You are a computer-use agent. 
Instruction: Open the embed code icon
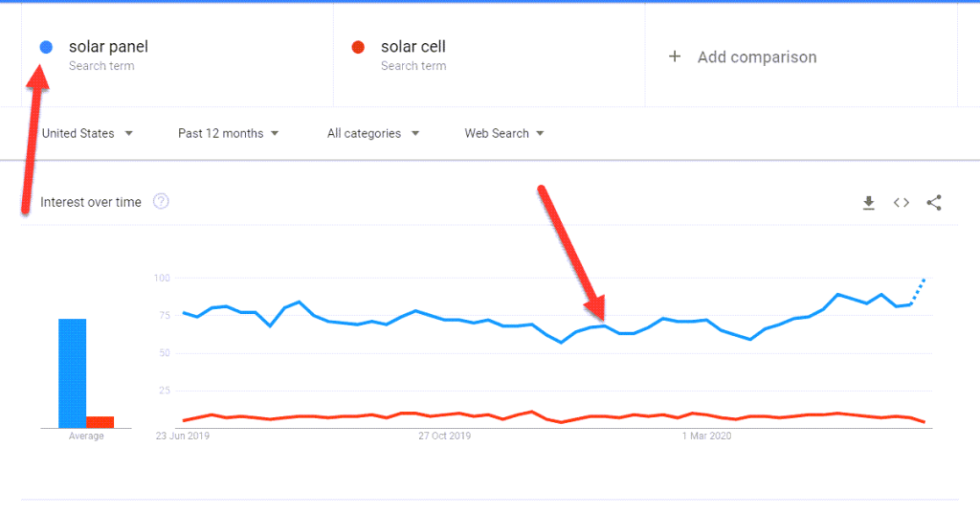tap(901, 203)
